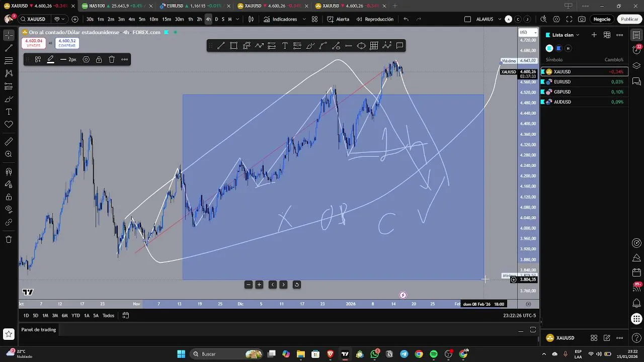
Task: Select the 1h timeframe
Action: click(x=190, y=19)
